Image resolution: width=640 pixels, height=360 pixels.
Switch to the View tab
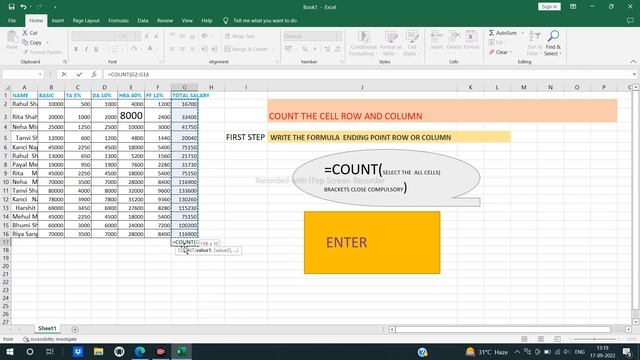click(x=187, y=20)
